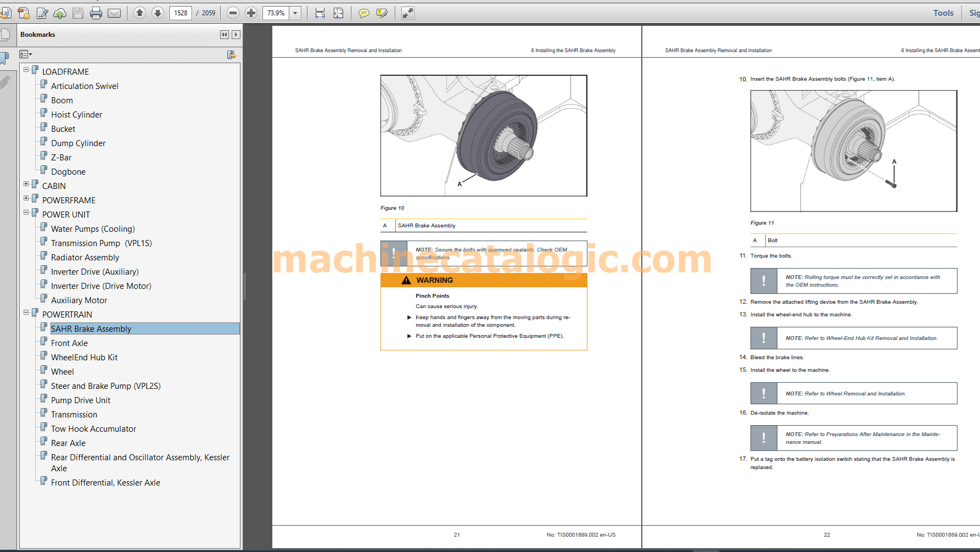Open the page thumbnails side panel
This screenshot has height=552, width=980.
[5, 36]
